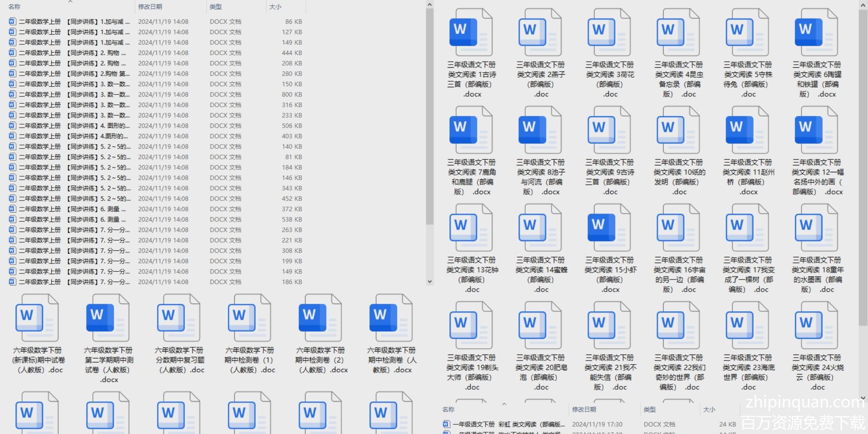Image resolution: width=868 pixels, height=434 pixels.
Task: Sort the 二年级数学 list by 修改日期 column
Action: point(150,7)
